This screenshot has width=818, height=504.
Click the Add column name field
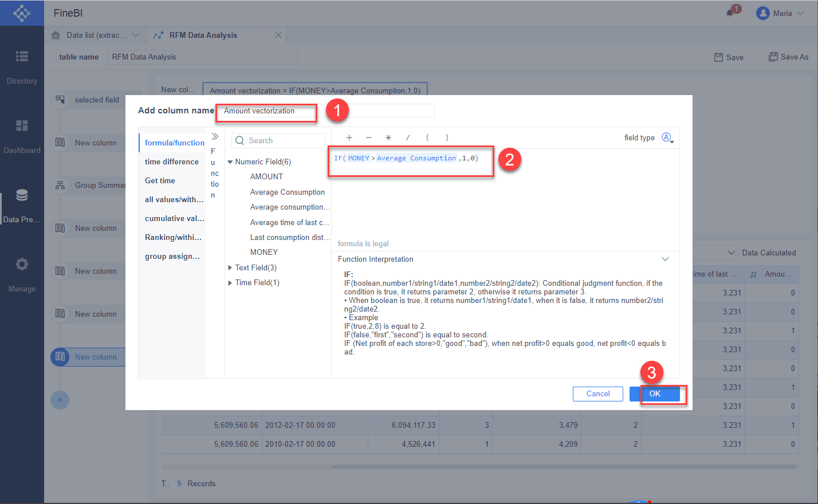pos(325,111)
